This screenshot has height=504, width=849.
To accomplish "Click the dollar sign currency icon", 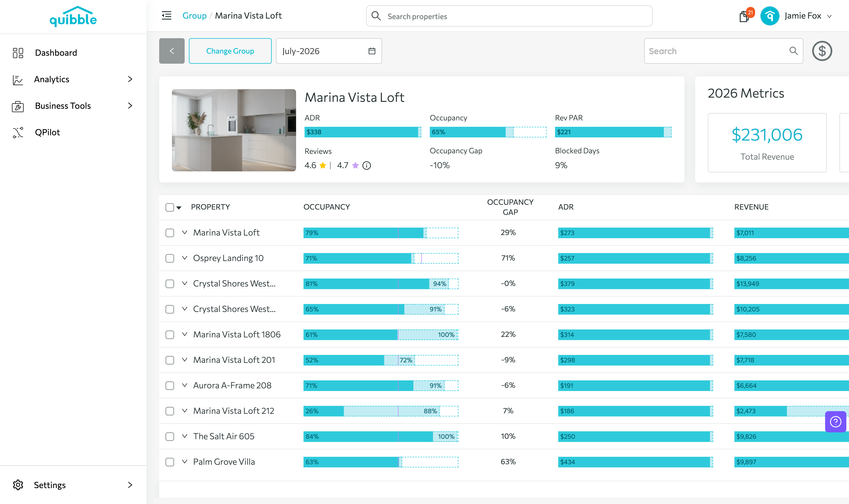I will click(x=822, y=51).
